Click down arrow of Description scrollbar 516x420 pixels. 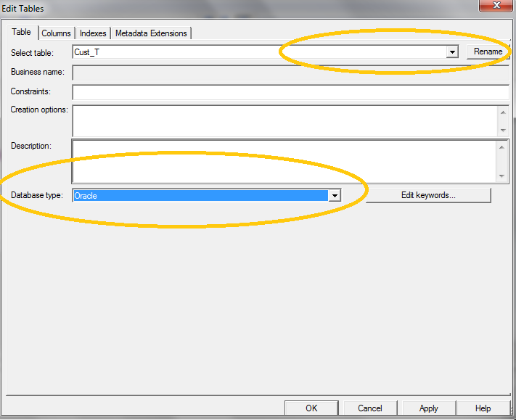[502, 176]
